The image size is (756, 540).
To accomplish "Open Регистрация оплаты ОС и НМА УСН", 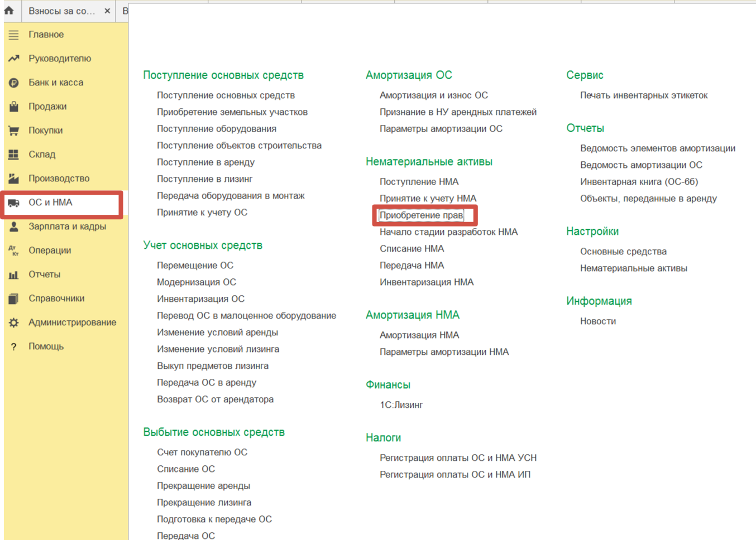I will coord(458,458).
